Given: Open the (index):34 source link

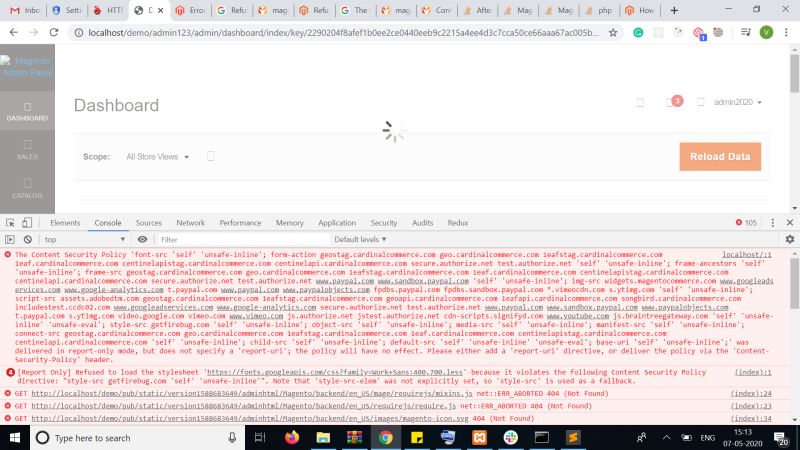Looking at the screenshot, I should pyautogui.click(x=751, y=418).
